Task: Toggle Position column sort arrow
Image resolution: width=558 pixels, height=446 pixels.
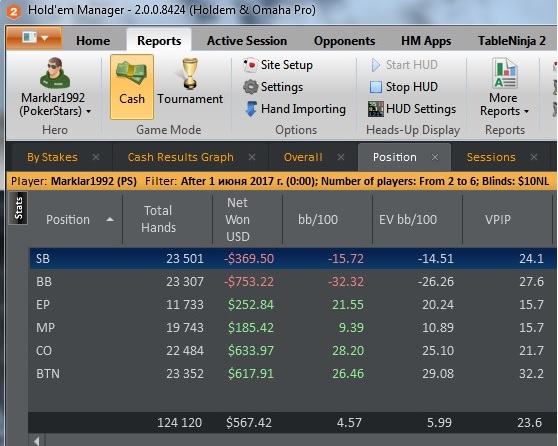Action: (110, 220)
